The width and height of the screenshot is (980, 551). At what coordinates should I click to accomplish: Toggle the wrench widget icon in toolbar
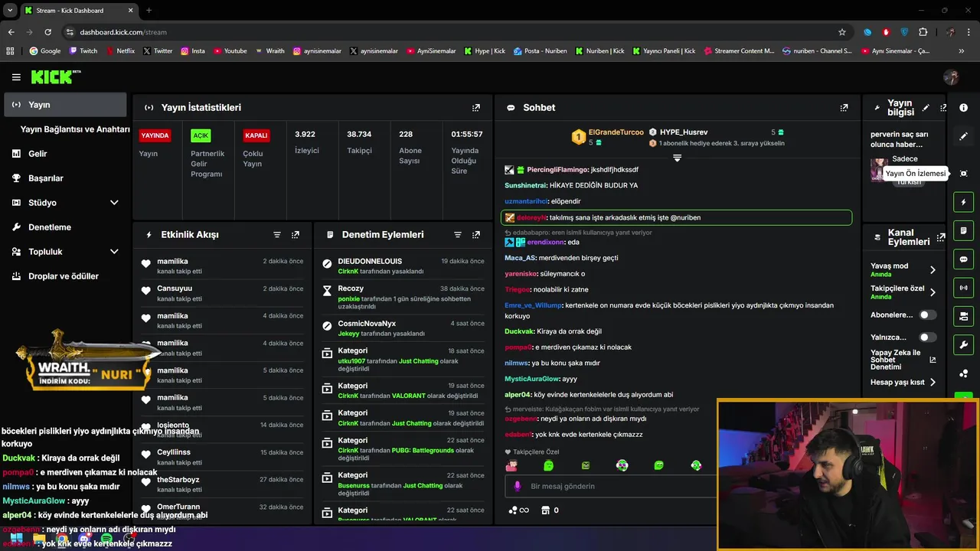(963, 344)
